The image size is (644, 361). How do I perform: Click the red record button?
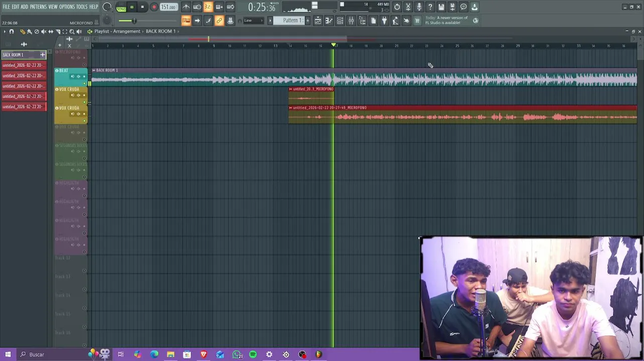click(x=154, y=8)
